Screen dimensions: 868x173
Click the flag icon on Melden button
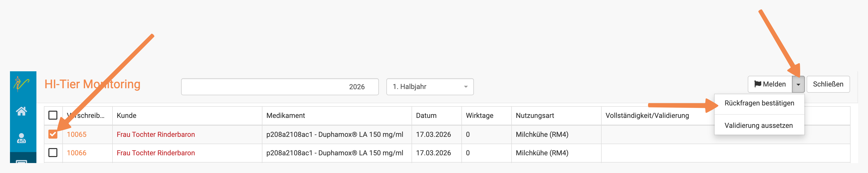(758, 84)
